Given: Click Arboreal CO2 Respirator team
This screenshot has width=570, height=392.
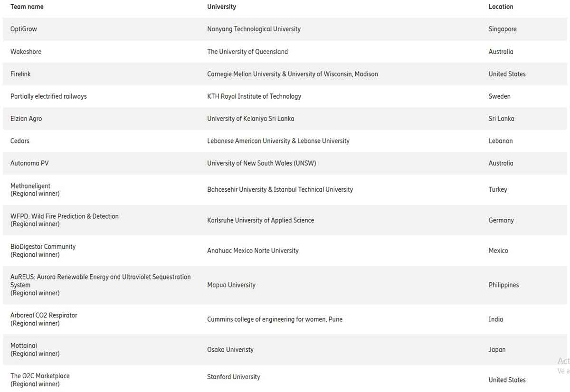Looking at the screenshot, I should [x=44, y=315].
